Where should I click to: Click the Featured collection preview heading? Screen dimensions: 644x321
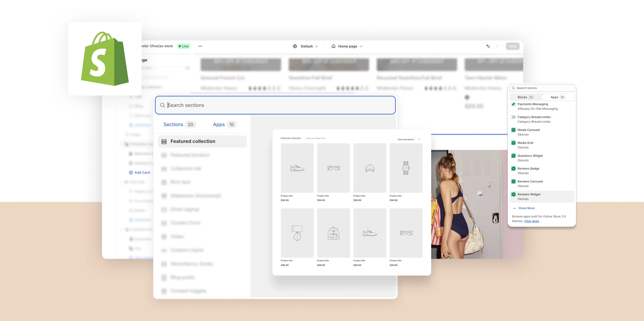(x=290, y=138)
